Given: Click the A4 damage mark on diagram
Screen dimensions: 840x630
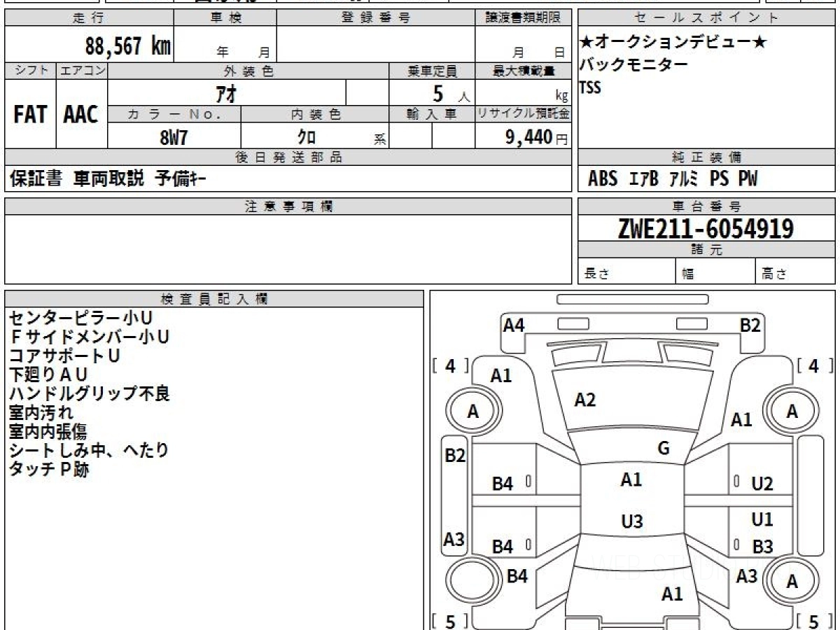Looking at the screenshot, I should [x=514, y=325].
